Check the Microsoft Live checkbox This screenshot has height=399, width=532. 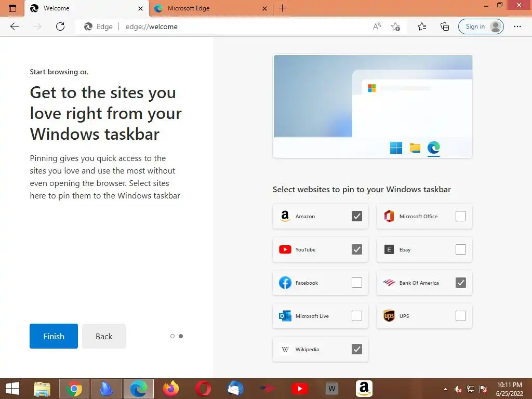click(x=356, y=316)
